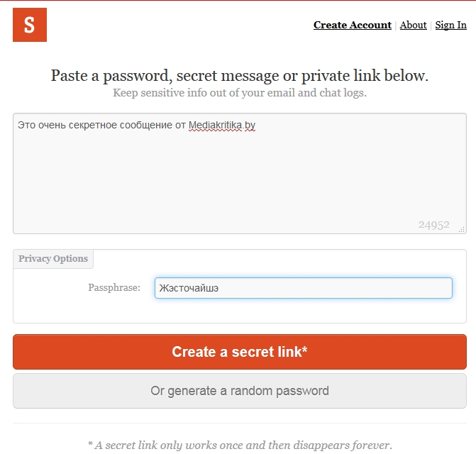This screenshot has width=476, height=454.
Task: Click Or generate a random password button
Action: pyautogui.click(x=240, y=391)
